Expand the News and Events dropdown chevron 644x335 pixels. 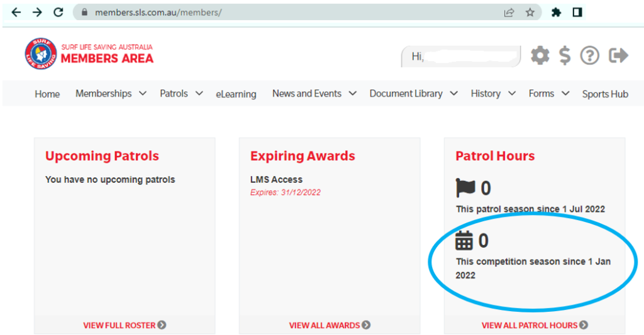(x=352, y=94)
